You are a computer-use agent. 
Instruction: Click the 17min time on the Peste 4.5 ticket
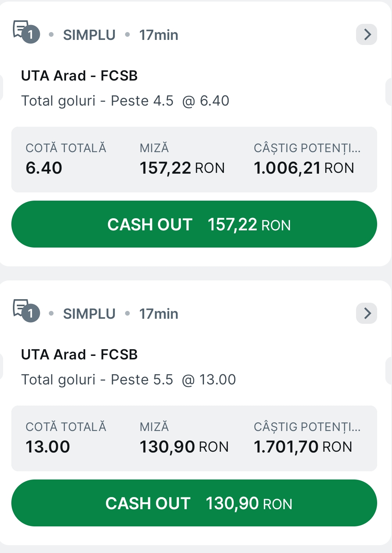pyautogui.click(x=159, y=35)
